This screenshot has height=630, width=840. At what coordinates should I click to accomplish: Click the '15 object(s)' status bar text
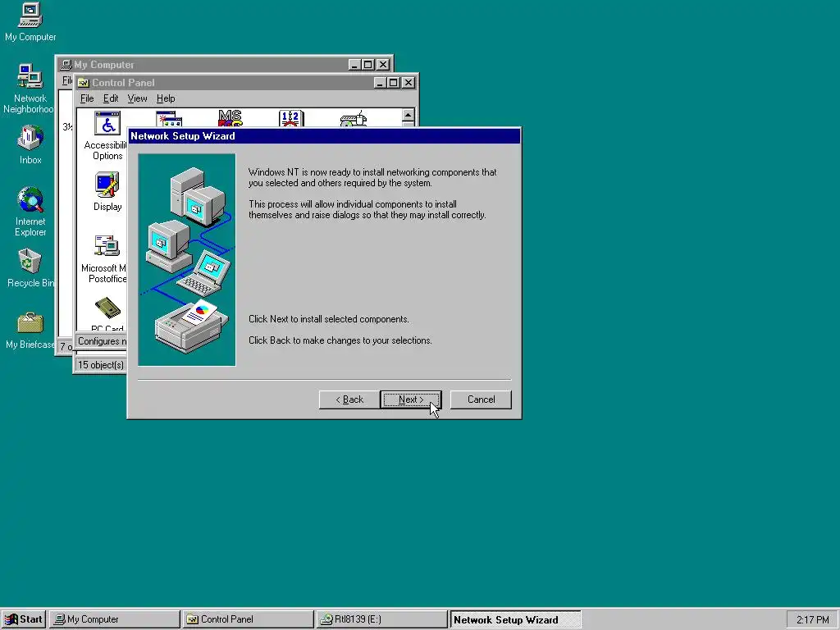point(101,365)
